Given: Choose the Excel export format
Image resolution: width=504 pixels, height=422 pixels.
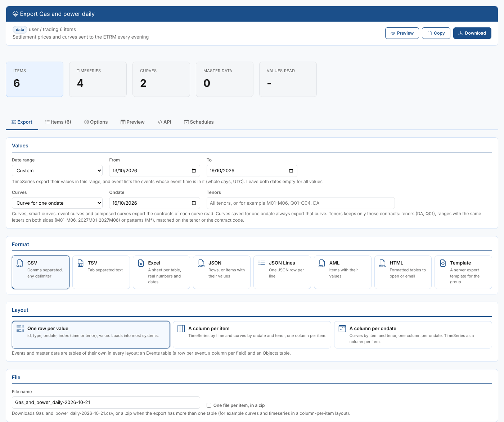Looking at the screenshot, I should pyautogui.click(x=161, y=272).
